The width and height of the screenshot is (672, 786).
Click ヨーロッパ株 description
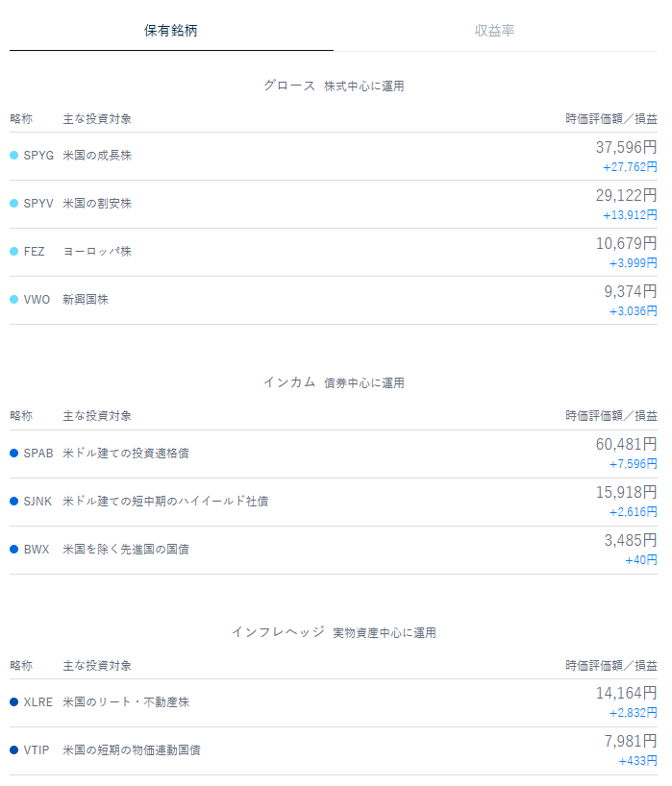click(x=97, y=252)
